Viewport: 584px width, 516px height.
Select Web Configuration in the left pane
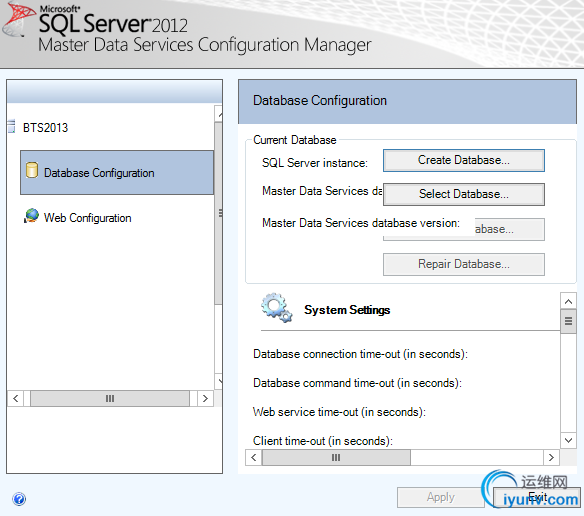click(x=87, y=218)
